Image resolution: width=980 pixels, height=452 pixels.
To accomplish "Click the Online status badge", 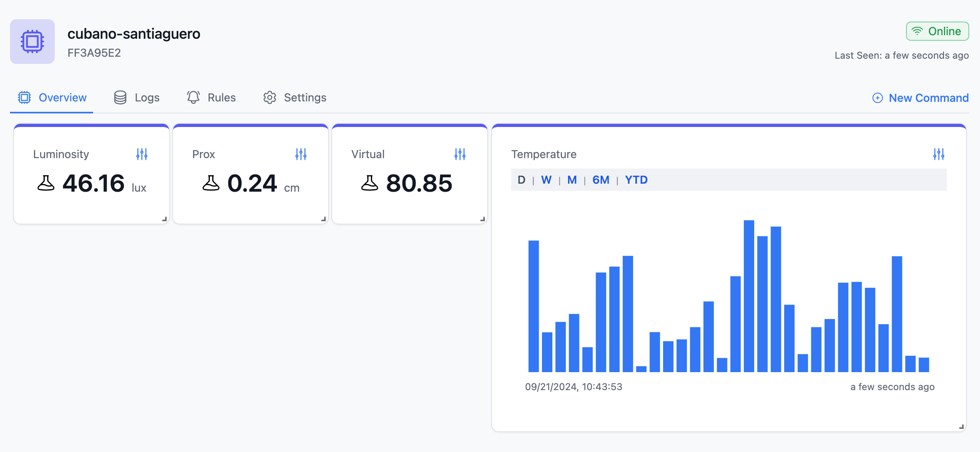I will pos(937,31).
